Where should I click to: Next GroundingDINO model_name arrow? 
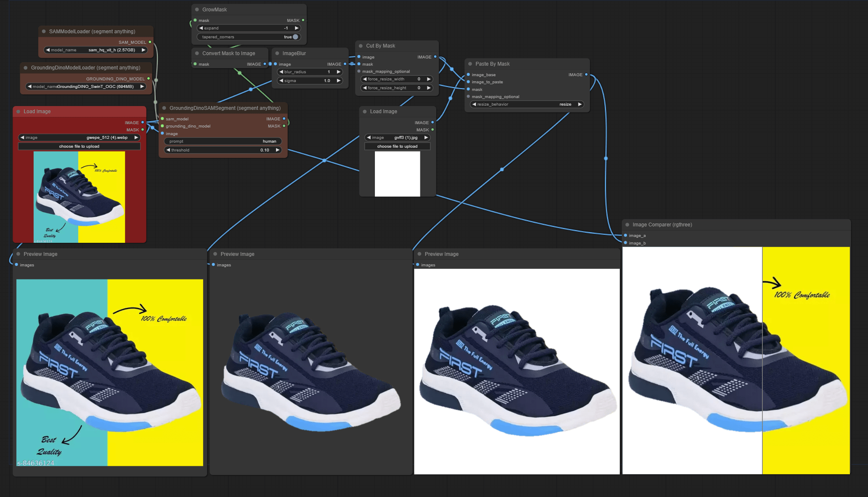coord(142,87)
